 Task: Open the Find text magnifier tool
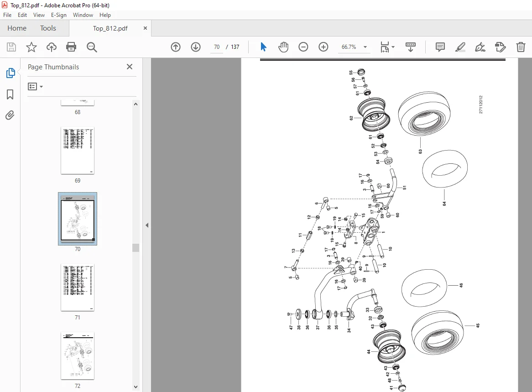[x=92, y=47]
